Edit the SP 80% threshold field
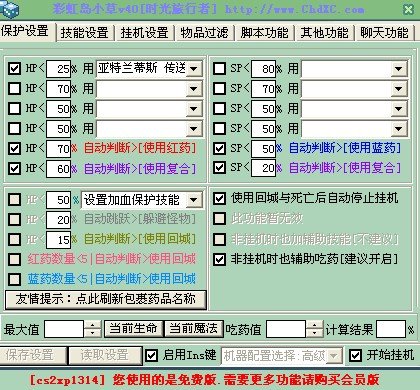420x390 pixels. click(263, 69)
